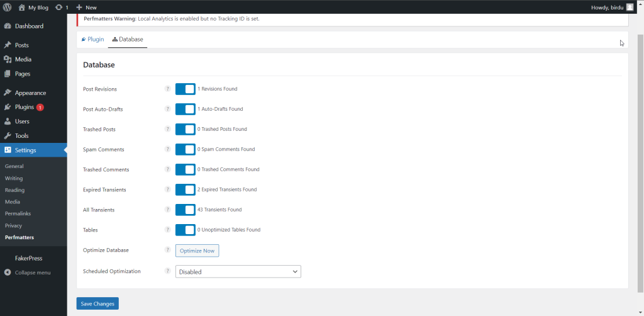
Task: Open the Scheduled Optimization dropdown
Action: 238,271
